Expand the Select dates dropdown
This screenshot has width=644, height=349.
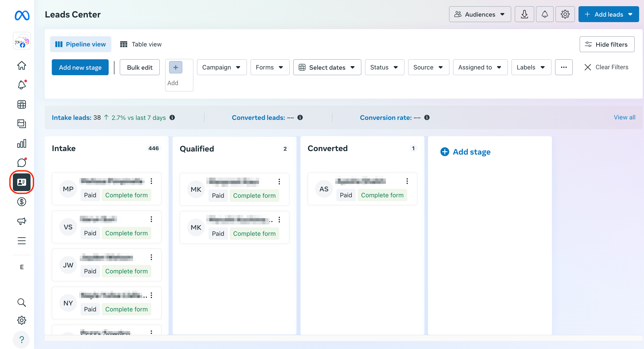[x=327, y=67]
